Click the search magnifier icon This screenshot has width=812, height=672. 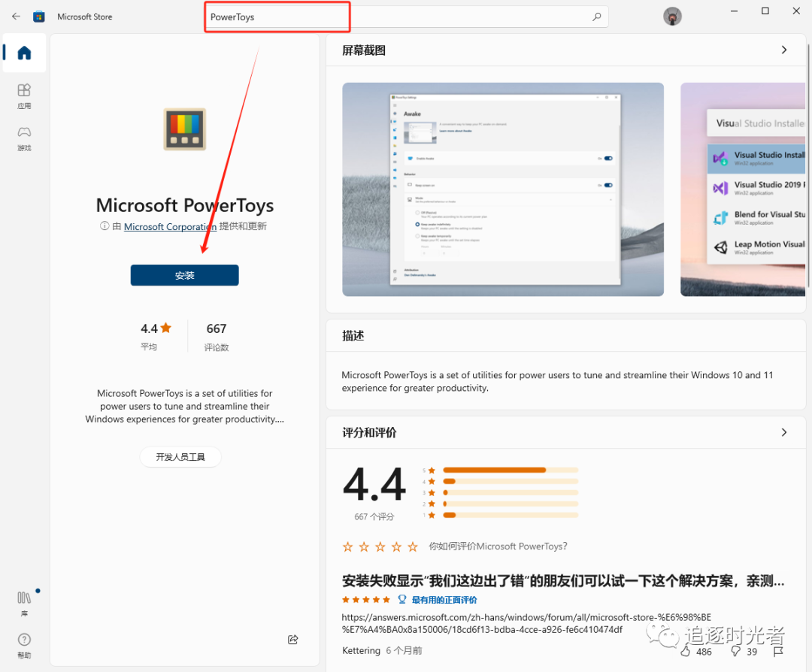[596, 16]
